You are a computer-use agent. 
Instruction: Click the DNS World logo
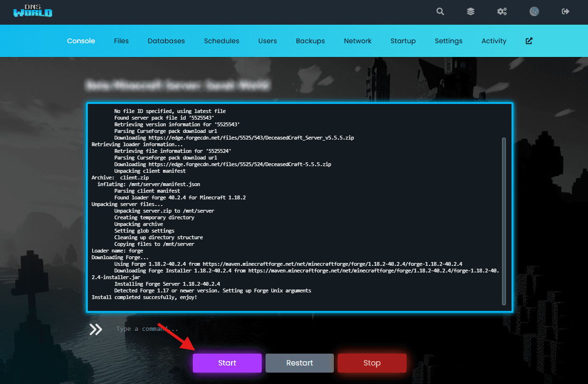tap(33, 11)
